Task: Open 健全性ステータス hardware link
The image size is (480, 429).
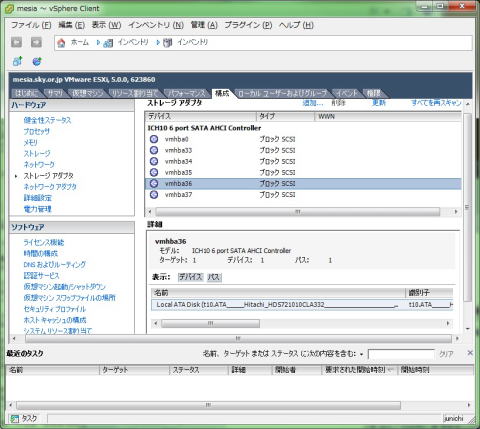Action: [47, 120]
